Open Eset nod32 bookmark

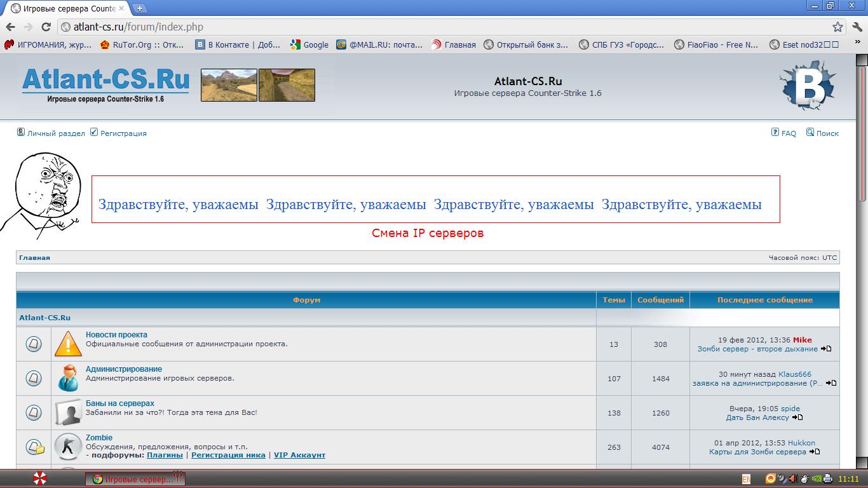click(x=804, y=44)
